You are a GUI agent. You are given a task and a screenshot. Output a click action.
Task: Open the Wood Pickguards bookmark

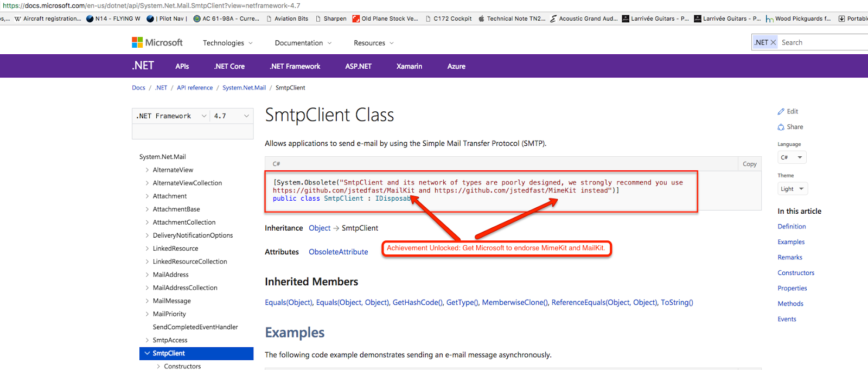(x=799, y=18)
